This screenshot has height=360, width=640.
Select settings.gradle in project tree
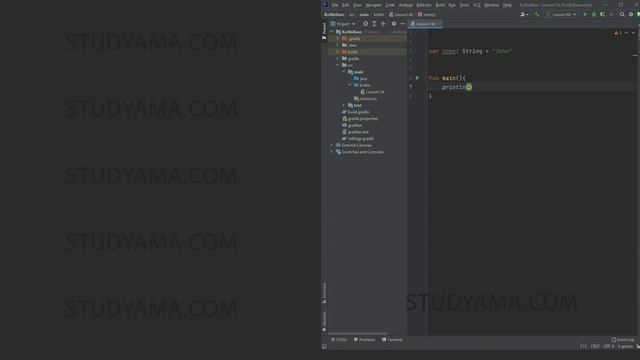pyautogui.click(x=358, y=138)
